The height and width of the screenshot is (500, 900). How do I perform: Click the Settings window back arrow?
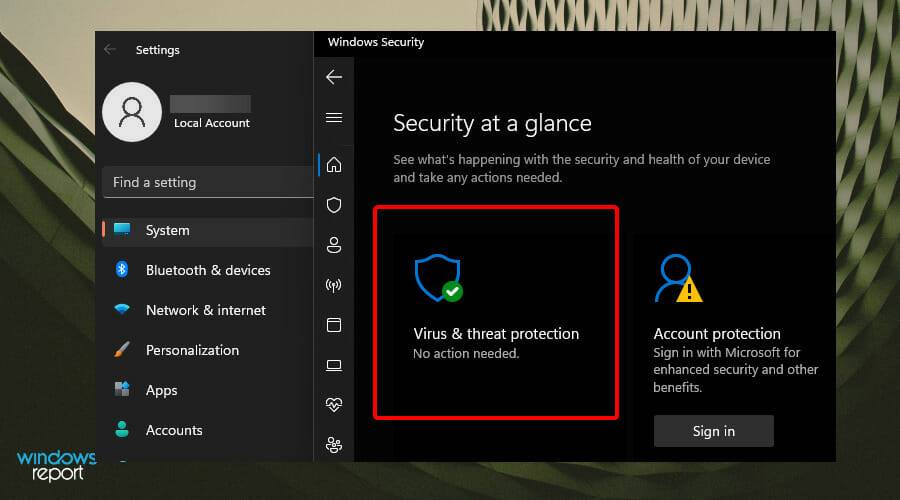[110, 49]
